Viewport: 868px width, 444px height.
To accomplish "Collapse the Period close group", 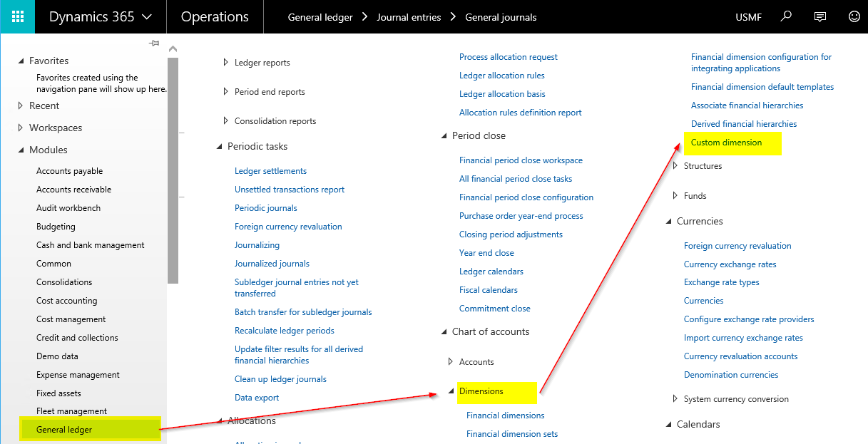I will tap(444, 135).
